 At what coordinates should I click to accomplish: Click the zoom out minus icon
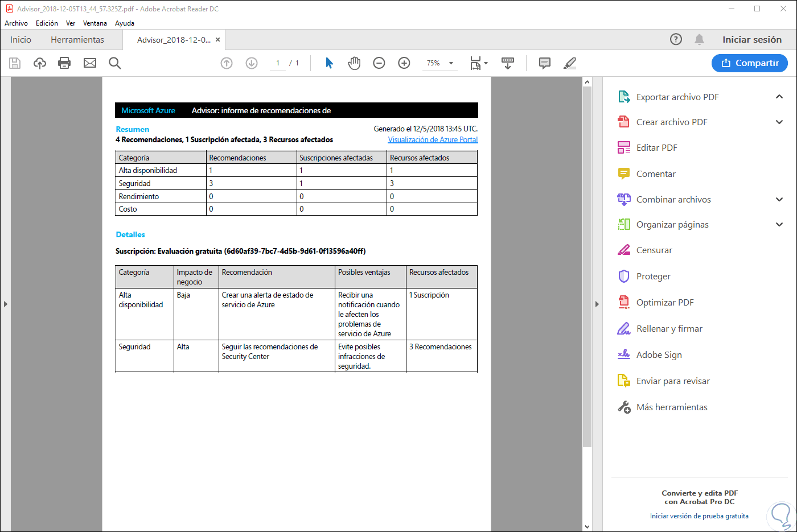tap(379, 63)
